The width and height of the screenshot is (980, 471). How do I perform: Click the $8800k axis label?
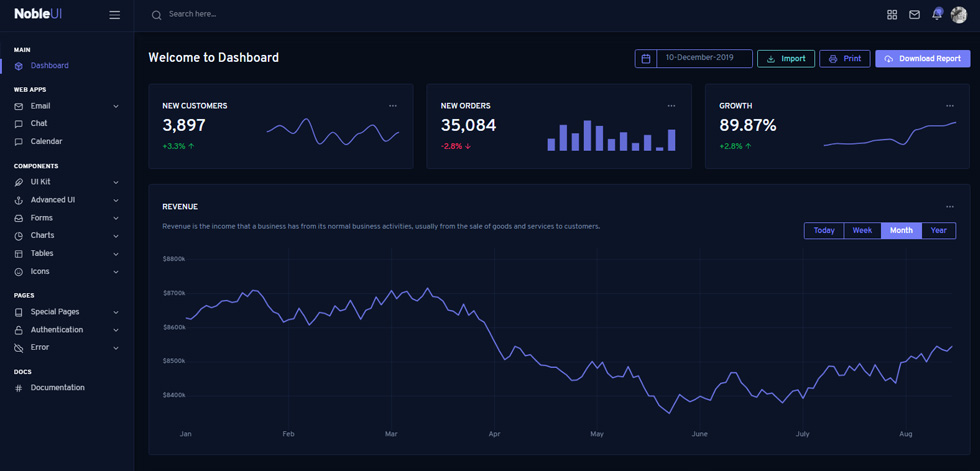174,259
